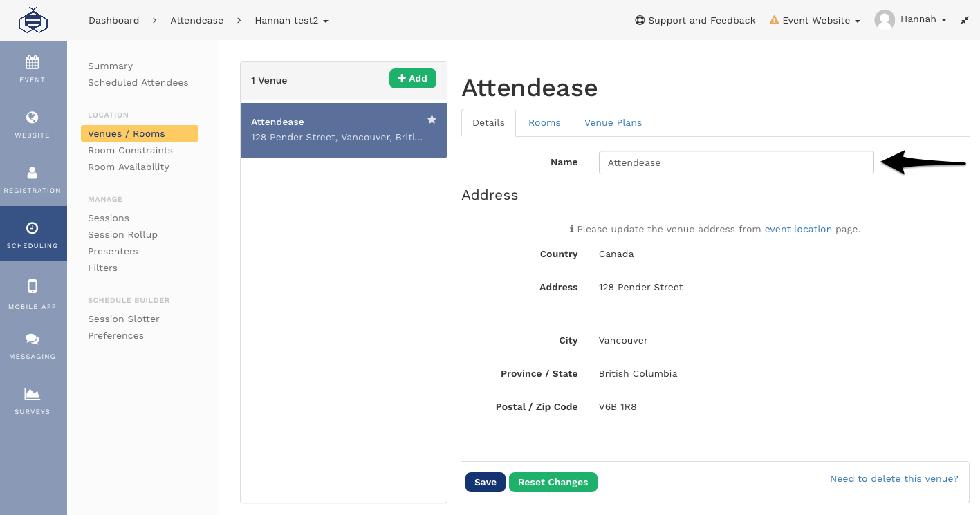This screenshot has height=515, width=980.
Task: Switch to the Venue Plans tab
Action: pyautogui.click(x=613, y=122)
